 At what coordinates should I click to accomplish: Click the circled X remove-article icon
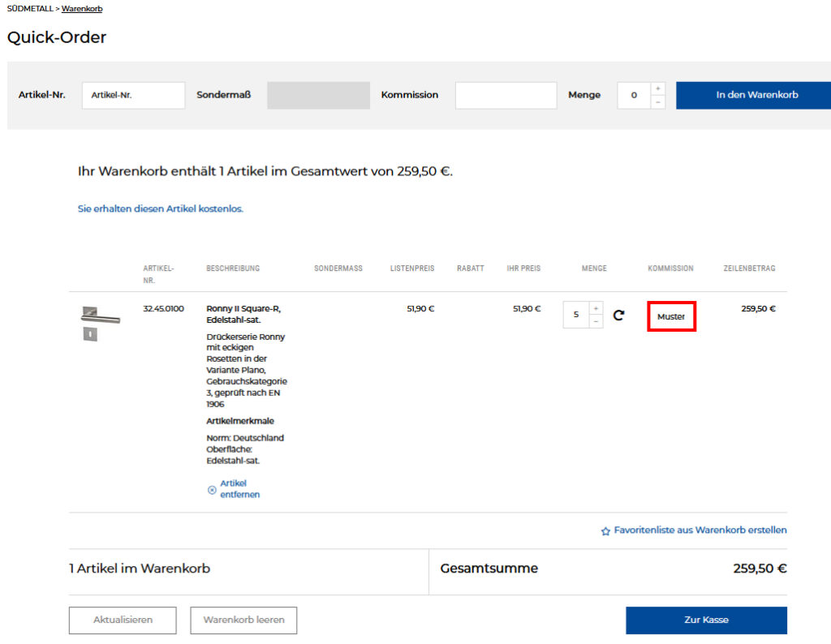[212, 489]
